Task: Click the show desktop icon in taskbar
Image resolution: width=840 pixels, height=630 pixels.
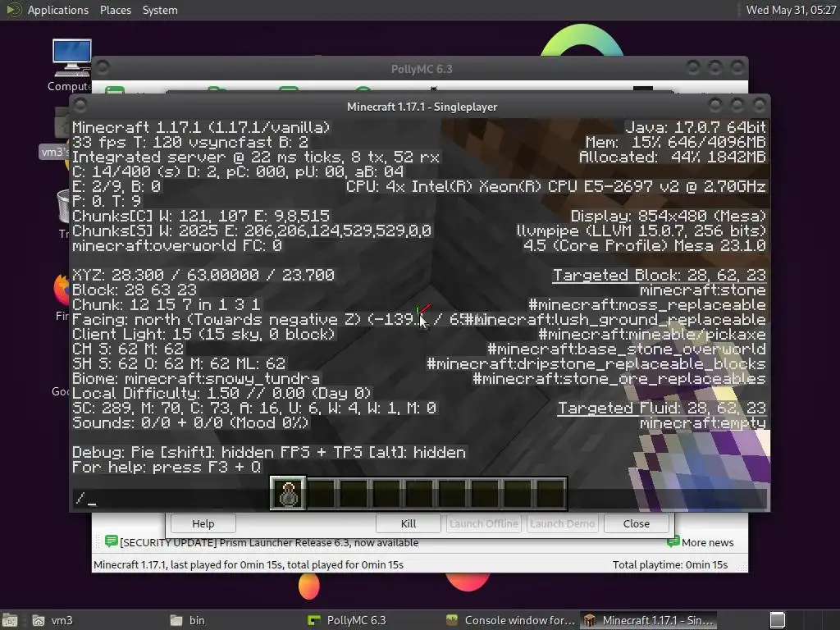Action: pyautogui.click(x=10, y=620)
